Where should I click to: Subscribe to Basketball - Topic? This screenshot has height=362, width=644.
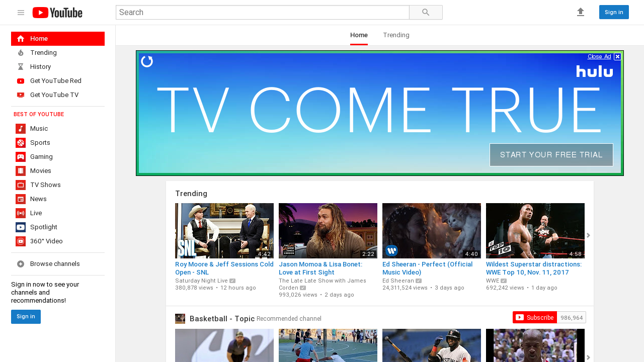(x=535, y=317)
